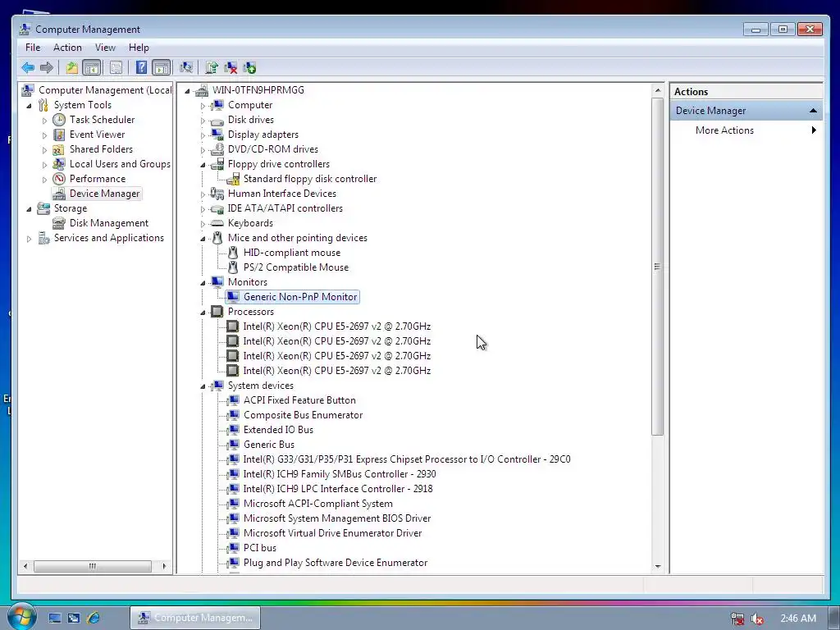Open More Actions in the Actions pane
Screen dimensions: 840x630
click(724, 130)
